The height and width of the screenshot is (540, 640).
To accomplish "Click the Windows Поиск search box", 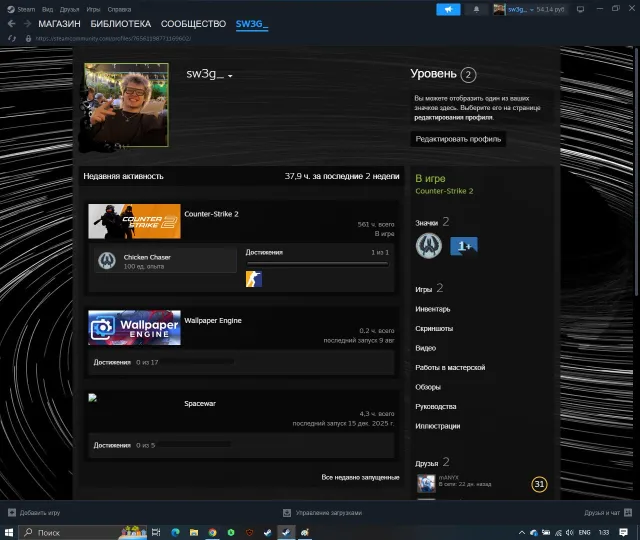I will [82, 532].
